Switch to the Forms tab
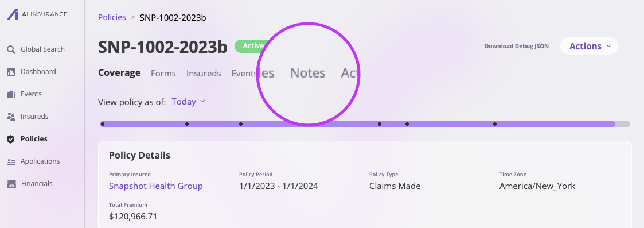 click(x=163, y=74)
